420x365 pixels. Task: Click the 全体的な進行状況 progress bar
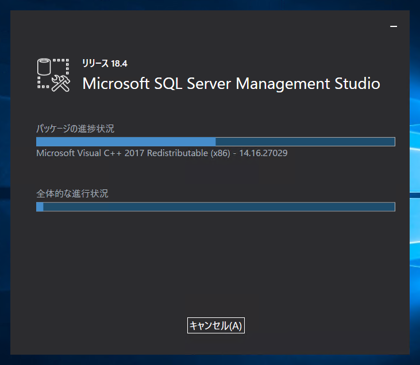pos(216,207)
